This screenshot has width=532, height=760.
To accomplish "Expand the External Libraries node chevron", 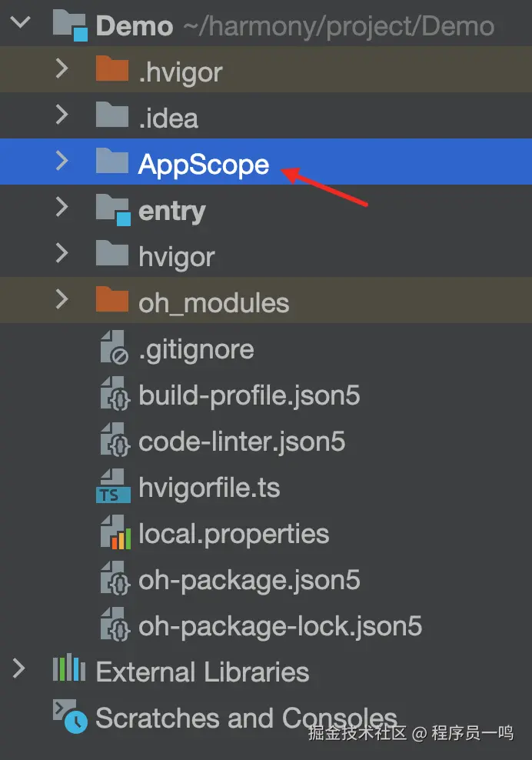I will [20, 668].
